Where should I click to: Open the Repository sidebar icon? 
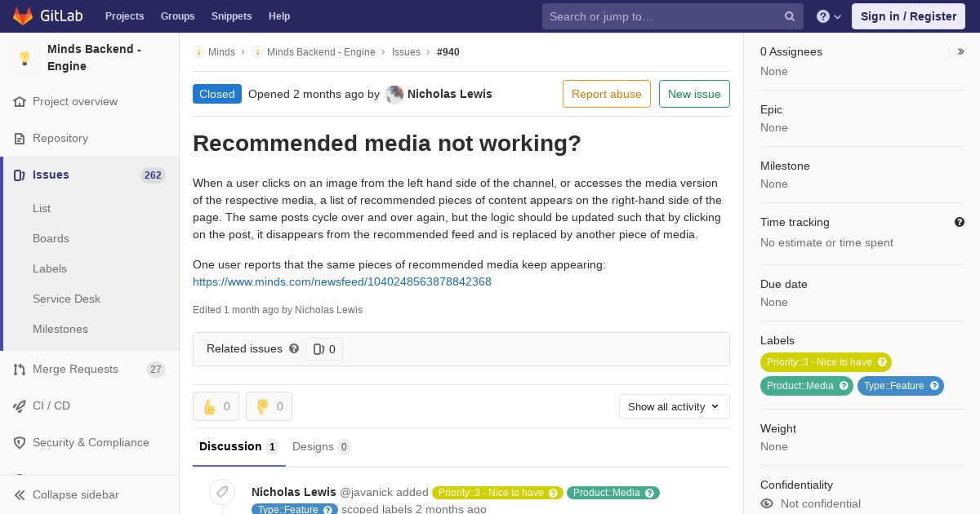pyautogui.click(x=20, y=139)
